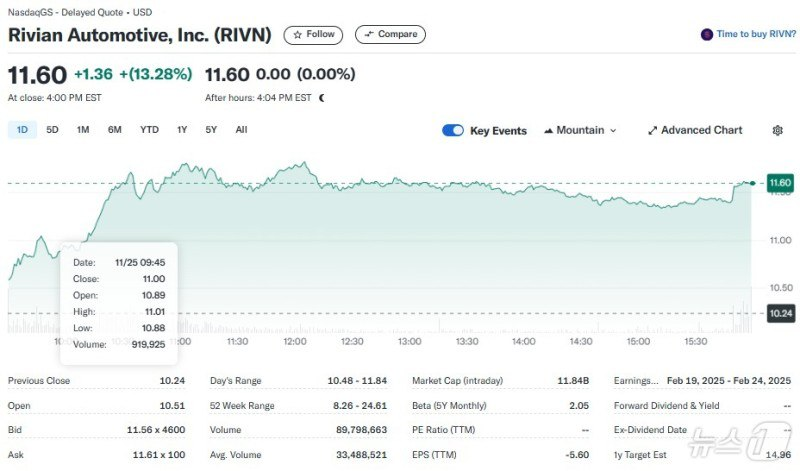Viewport: 800px width, 471px height.
Task: Click the Previous Close value 10.24
Action: (x=172, y=381)
